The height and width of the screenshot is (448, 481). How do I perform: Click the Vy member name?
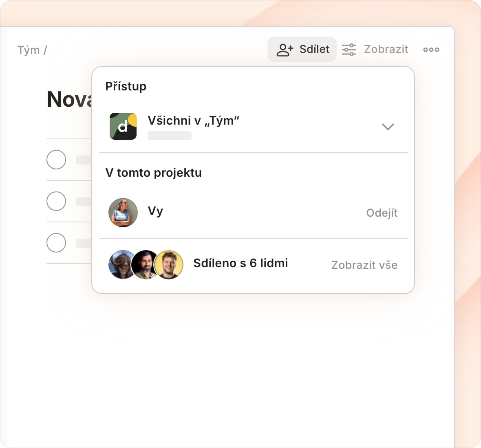tap(155, 211)
